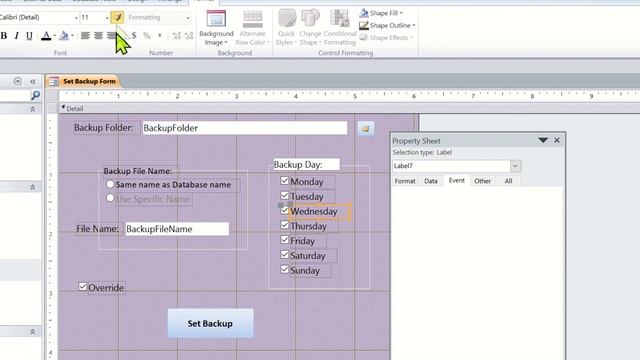Select the File Name label
Image resolution: width=640 pixels, height=360 pixels.
tap(98, 229)
